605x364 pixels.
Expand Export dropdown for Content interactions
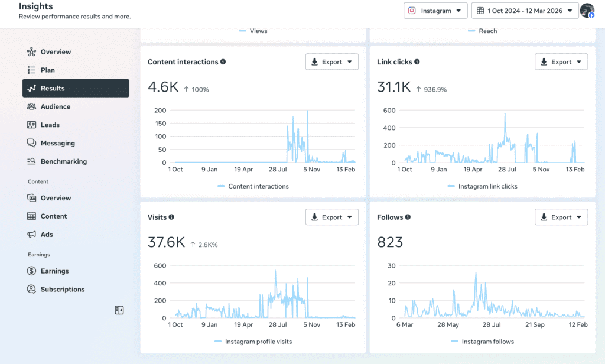(332, 62)
